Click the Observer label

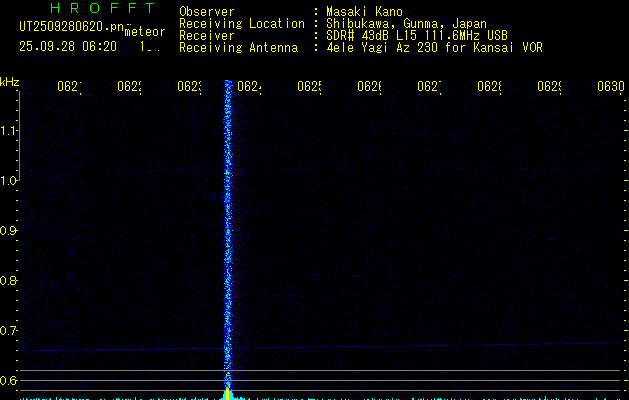coord(207,12)
